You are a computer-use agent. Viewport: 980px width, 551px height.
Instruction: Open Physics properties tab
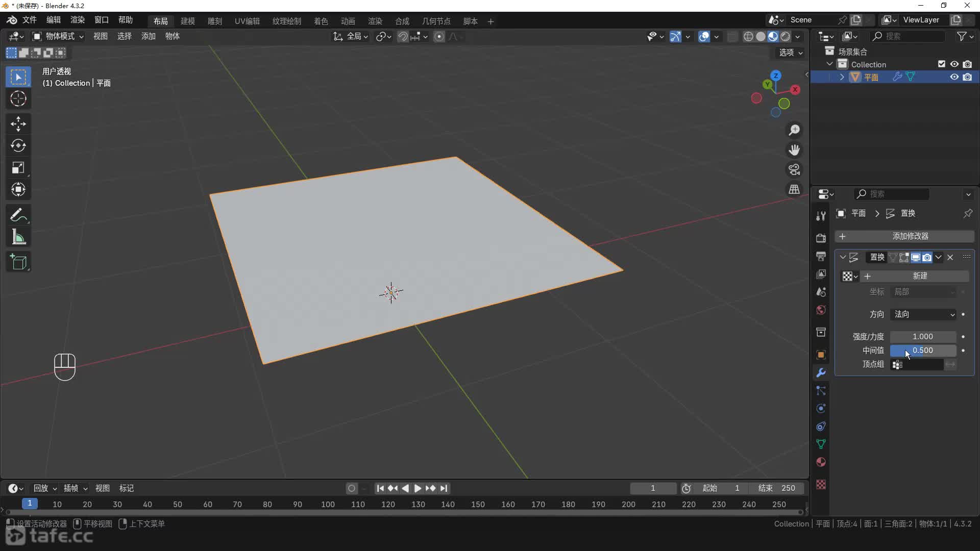tap(821, 409)
